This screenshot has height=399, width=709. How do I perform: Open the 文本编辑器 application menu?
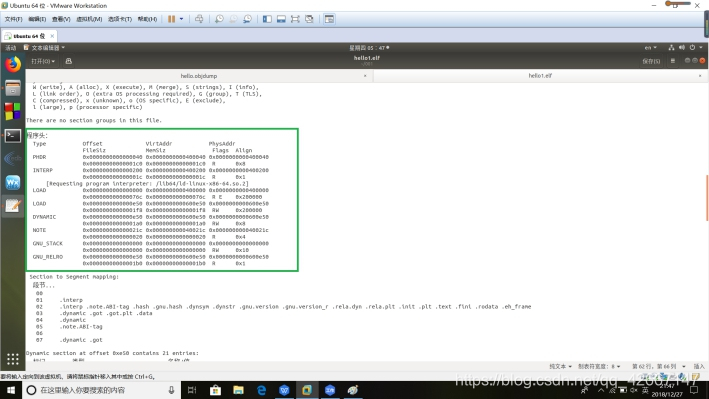point(44,48)
